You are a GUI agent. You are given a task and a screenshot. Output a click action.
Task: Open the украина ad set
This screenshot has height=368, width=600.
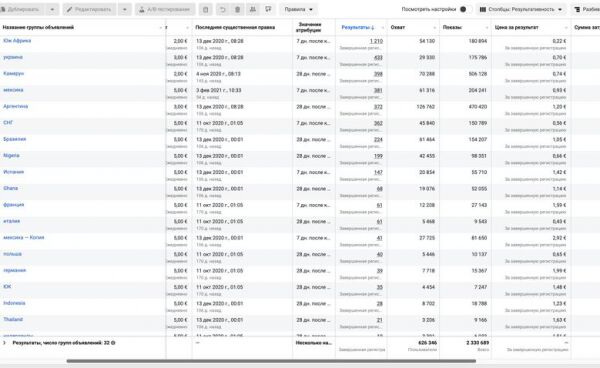pyautogui.click(x=13, y=57)
